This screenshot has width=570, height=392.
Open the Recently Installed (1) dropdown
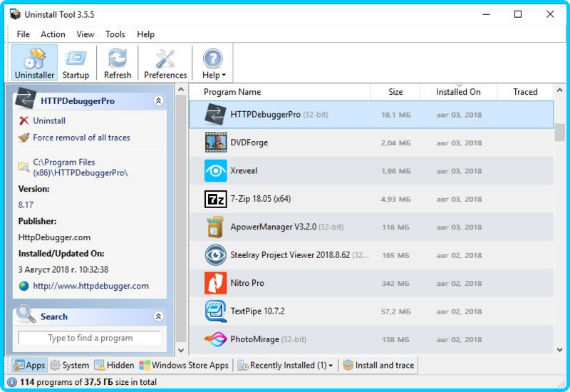point(286,365)
